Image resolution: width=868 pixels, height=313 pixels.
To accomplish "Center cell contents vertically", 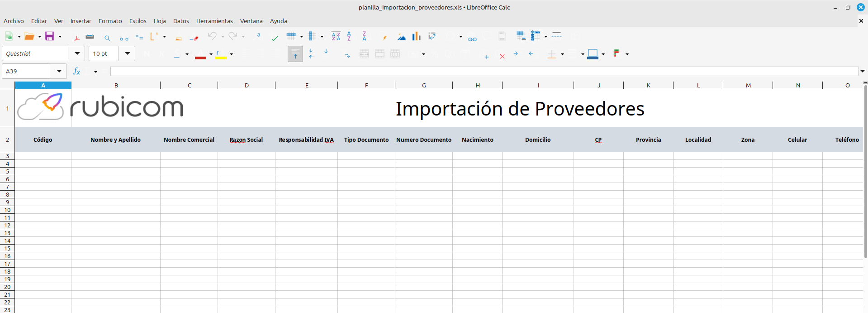I will point(311,54).
